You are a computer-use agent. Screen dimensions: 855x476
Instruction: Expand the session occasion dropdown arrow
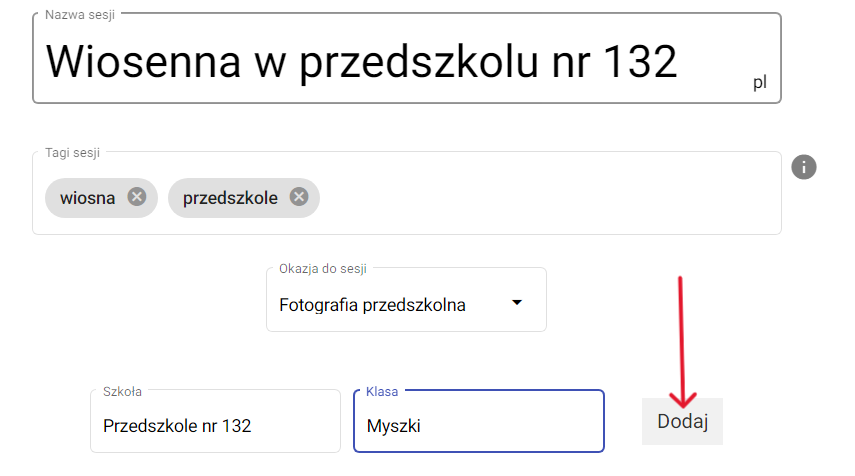(517, 304)
